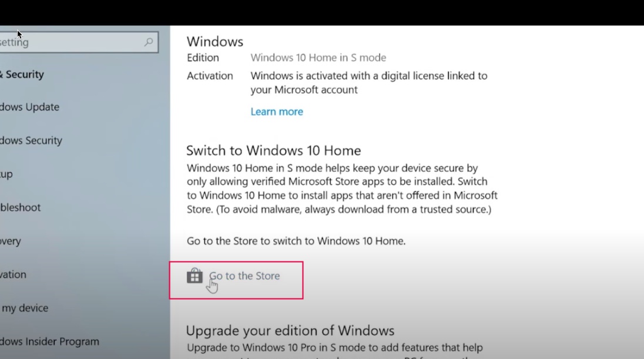
Task: Click the Microsoft Store bag icon
Action: point(194,276)
